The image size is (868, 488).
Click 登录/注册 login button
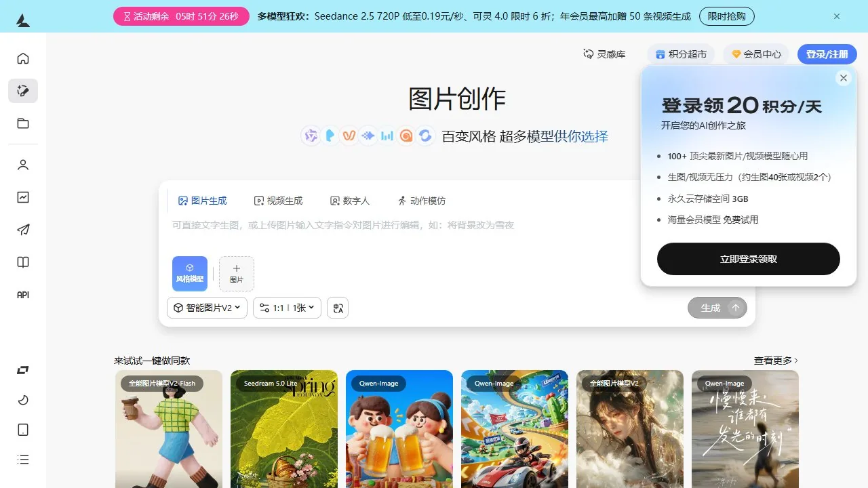tap(827, 54)
